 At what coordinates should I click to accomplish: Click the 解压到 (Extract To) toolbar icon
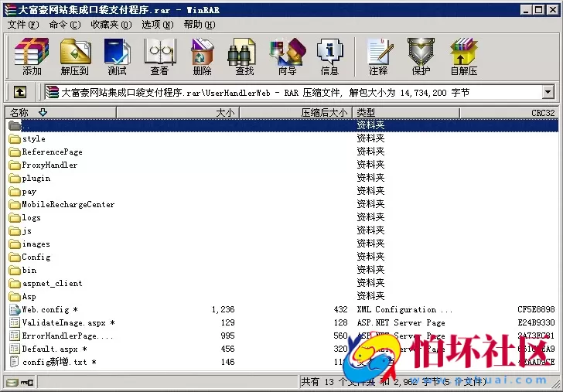75,56
